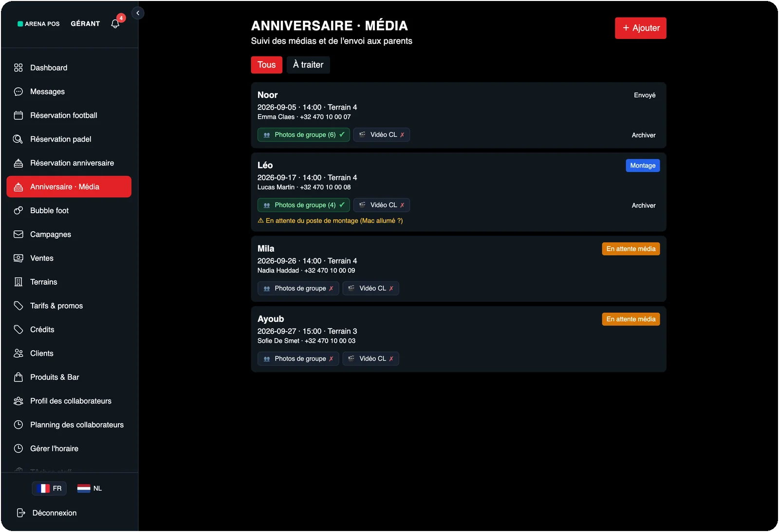Click the Produits & Bar bag icon
Screen dimensions: 779x532
click(x=19, y=378)
